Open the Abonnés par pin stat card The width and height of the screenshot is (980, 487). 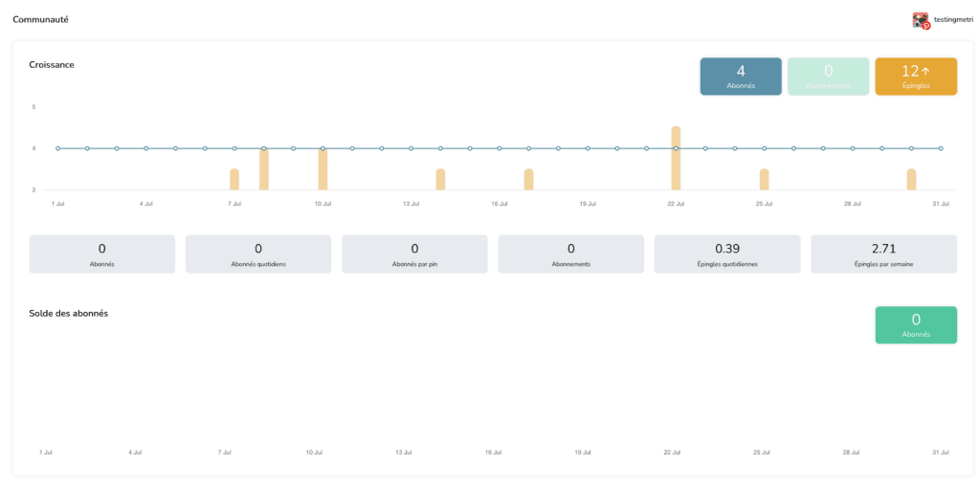414,255
